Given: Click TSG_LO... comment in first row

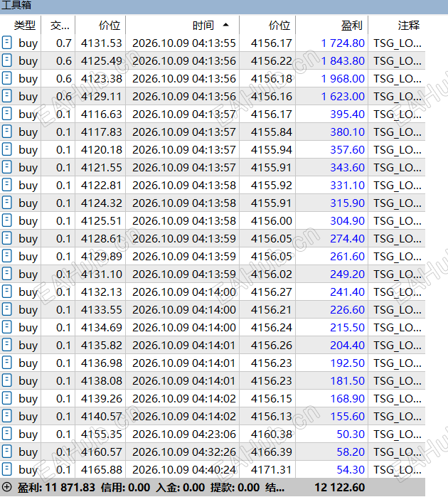Looking at the screenshot, I should 398,43.
